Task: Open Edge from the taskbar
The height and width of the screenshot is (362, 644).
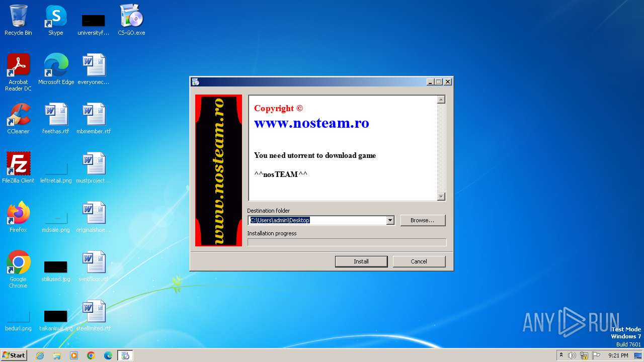Action: [108, 355]
